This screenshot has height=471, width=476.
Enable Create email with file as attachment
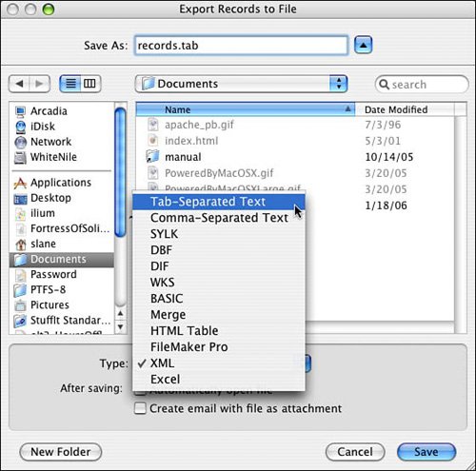point(140,408)
